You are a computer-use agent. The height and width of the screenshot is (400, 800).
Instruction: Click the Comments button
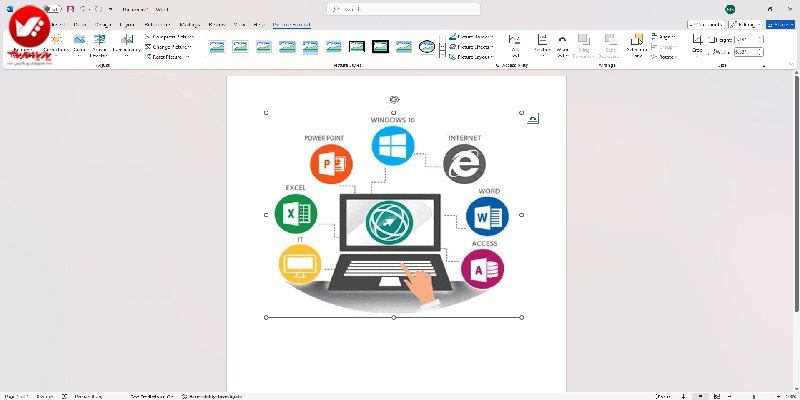point(706,24)
